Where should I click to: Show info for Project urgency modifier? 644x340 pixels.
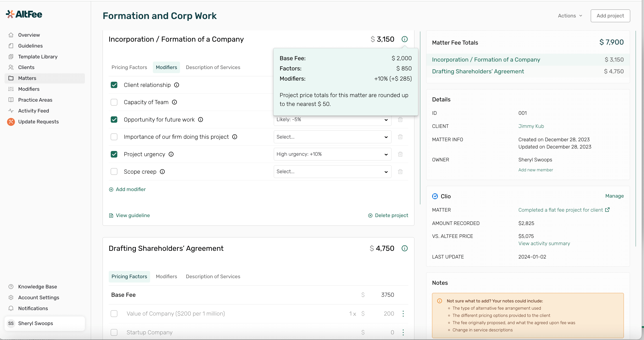(x=171, y=154)
